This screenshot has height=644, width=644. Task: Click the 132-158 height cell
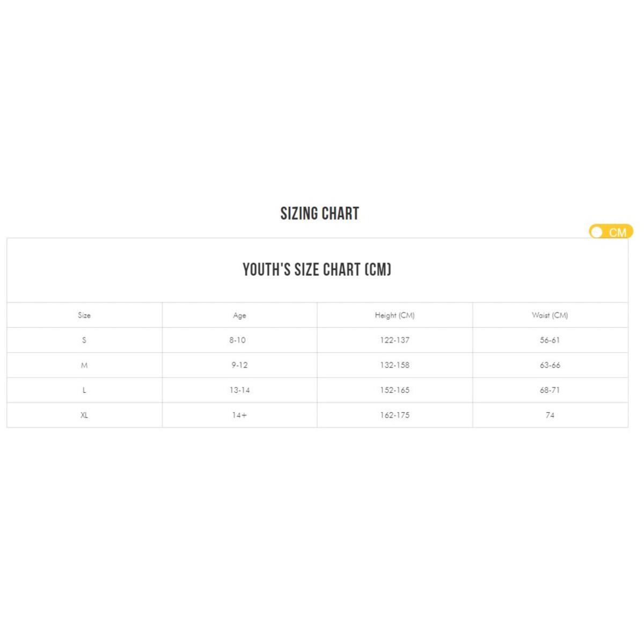394,365
